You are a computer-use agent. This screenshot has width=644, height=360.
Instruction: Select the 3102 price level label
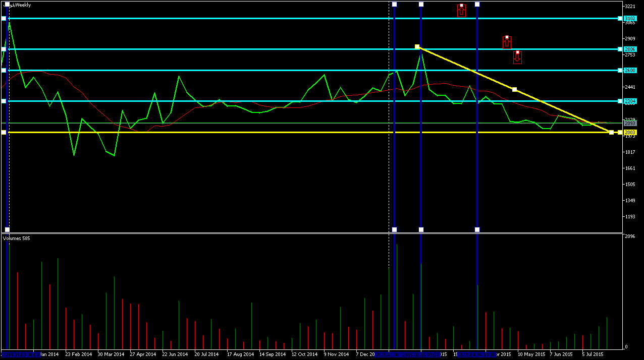(630, 19)
